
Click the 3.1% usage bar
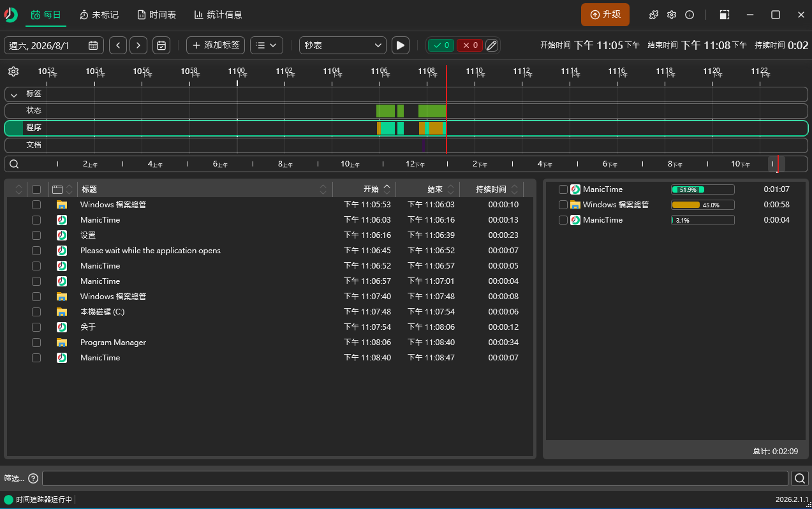click(703, 220)
